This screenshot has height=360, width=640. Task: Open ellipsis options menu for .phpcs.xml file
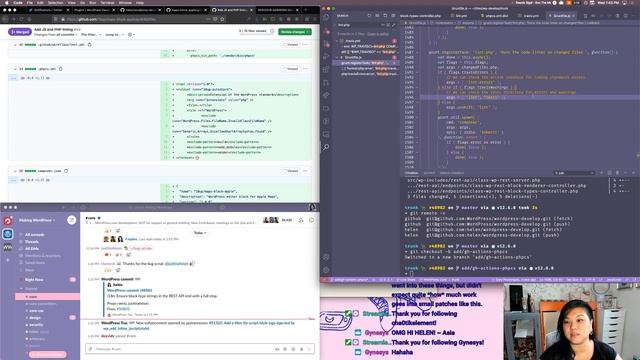pos(305,69)
